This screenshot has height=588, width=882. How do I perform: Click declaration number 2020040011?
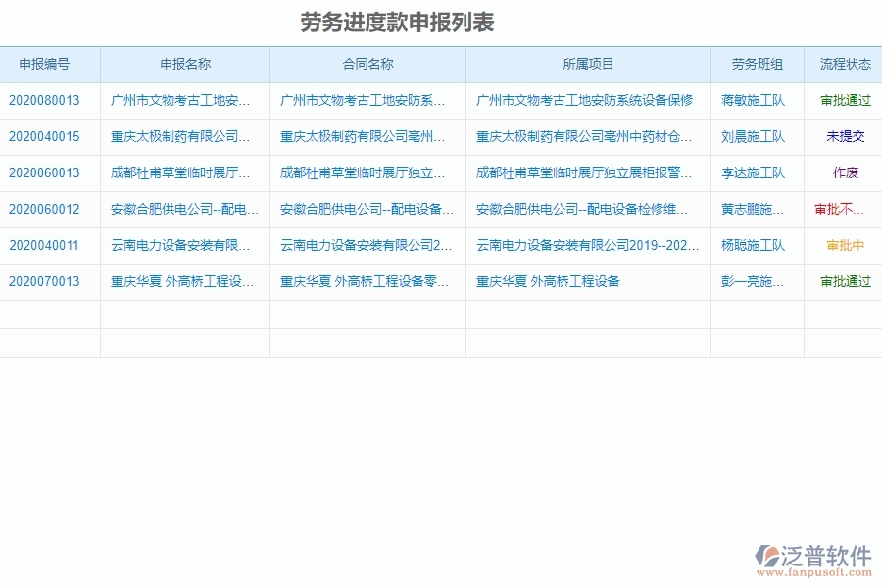pos(45,246)
